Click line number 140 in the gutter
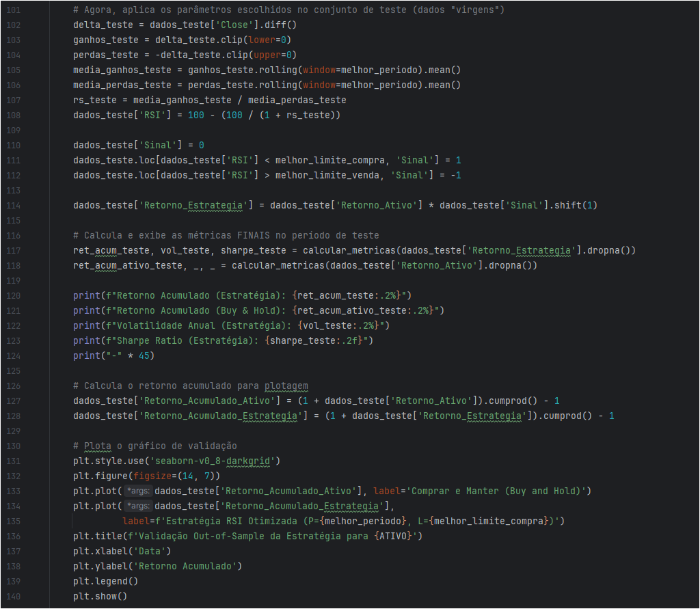700x609 pixels. [15, 596]
